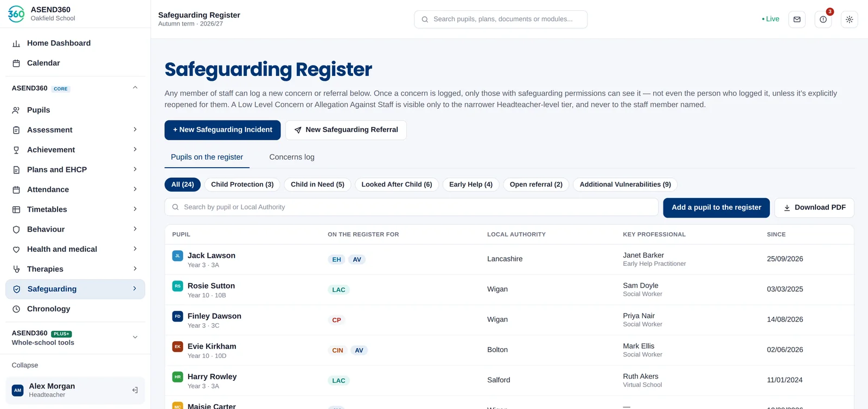Filter by Additional Vulnerabilities (9)
The height and width of the screenshot is (409, 868).
coord(625,184)
